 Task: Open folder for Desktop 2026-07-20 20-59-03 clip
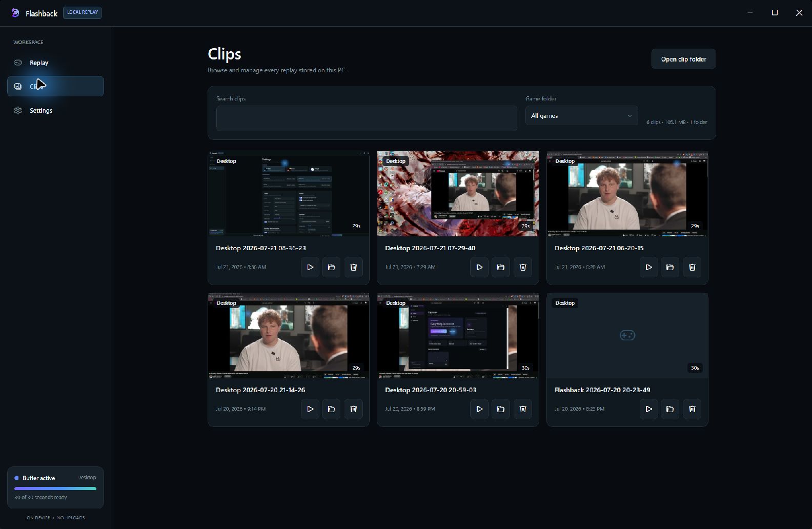(501, 409)
